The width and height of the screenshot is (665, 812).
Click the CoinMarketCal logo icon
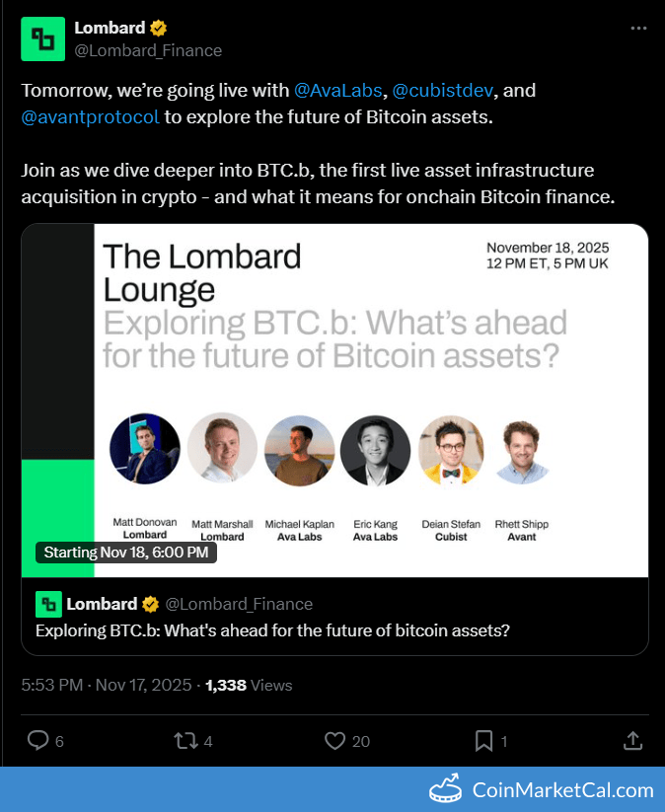pyautogui.click(x=448, y=789)
